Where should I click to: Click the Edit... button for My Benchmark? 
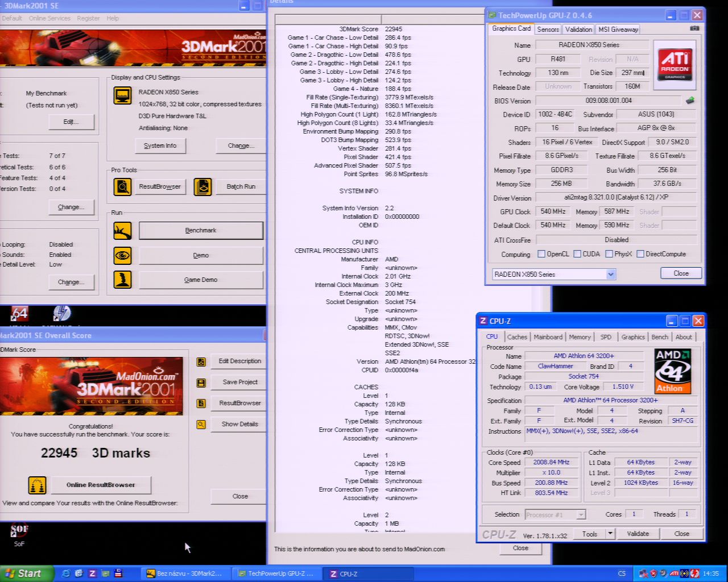click(71, 122)
